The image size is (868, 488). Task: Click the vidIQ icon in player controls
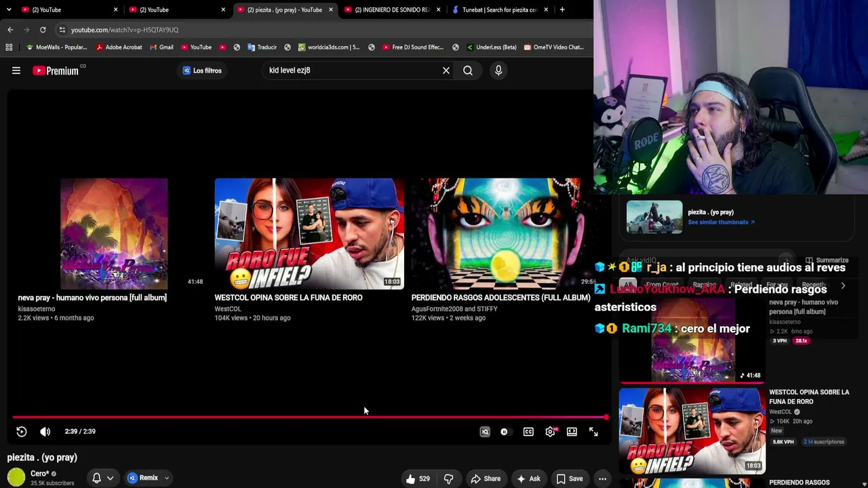[x=485, y=432]
